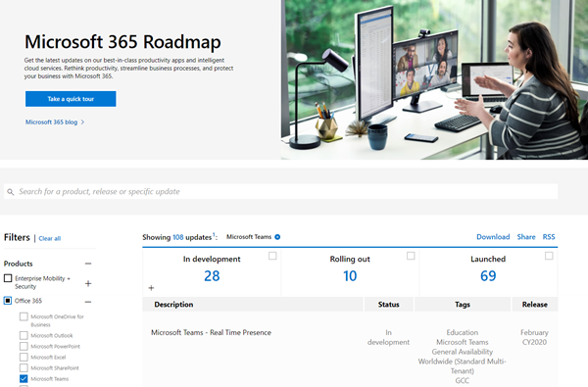Click the hero image of woman at desk
588x387 pixels.
pyautogui.click(x=434, y=79)
